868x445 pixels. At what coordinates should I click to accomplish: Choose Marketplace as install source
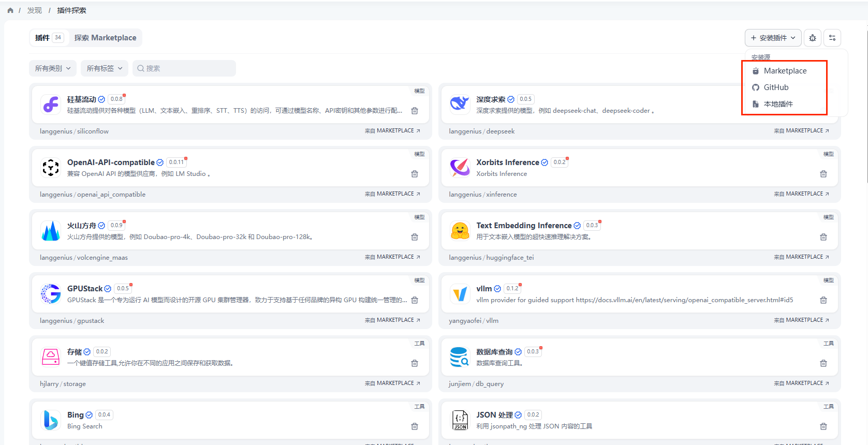coord(784,71)
